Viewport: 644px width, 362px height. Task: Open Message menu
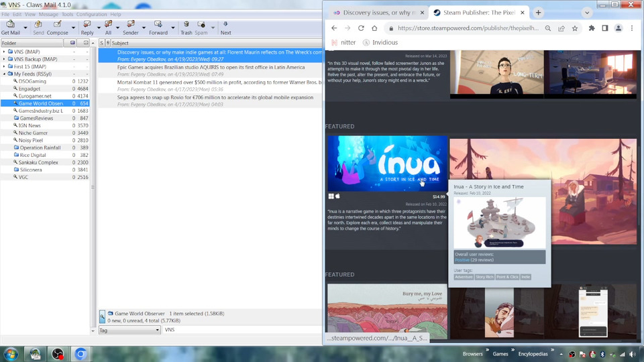pos(48,14)
